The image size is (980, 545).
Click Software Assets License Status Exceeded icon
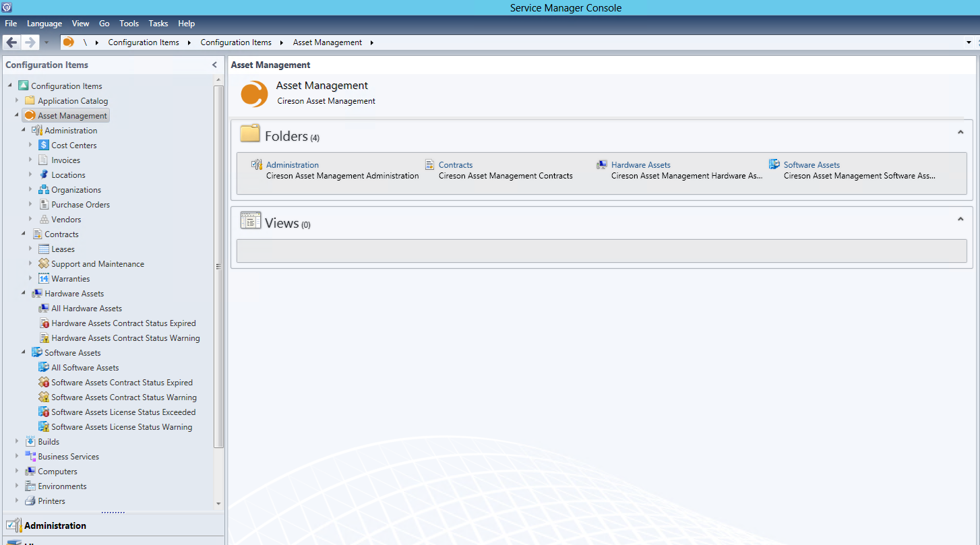(44, 412)
